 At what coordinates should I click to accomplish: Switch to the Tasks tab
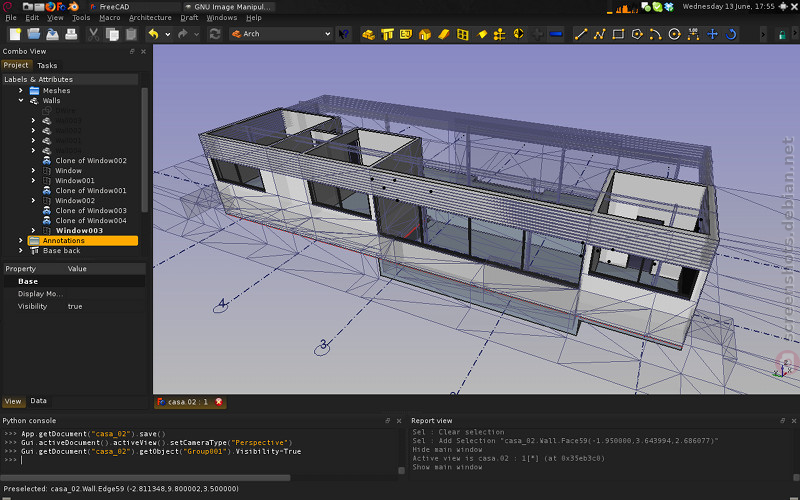(47, 65)
